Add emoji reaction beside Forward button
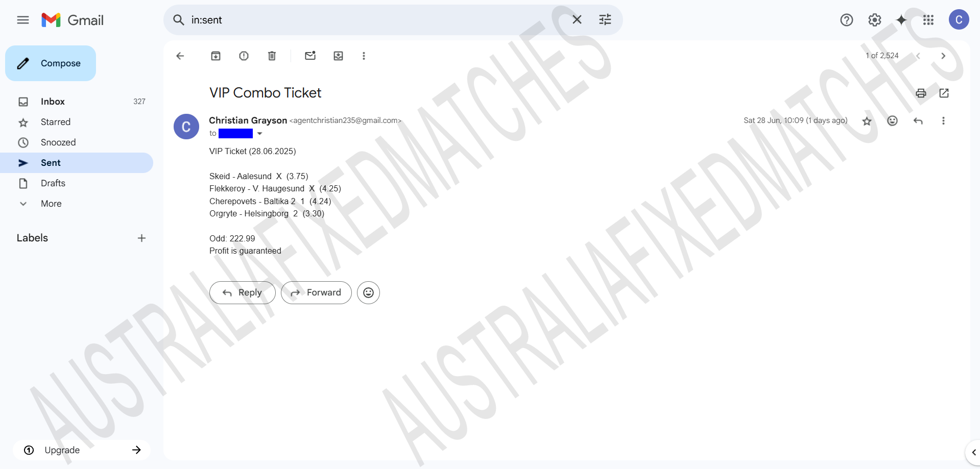Image resolution: width=980 pixels, height=469 pixels. [x=368, y=292]
